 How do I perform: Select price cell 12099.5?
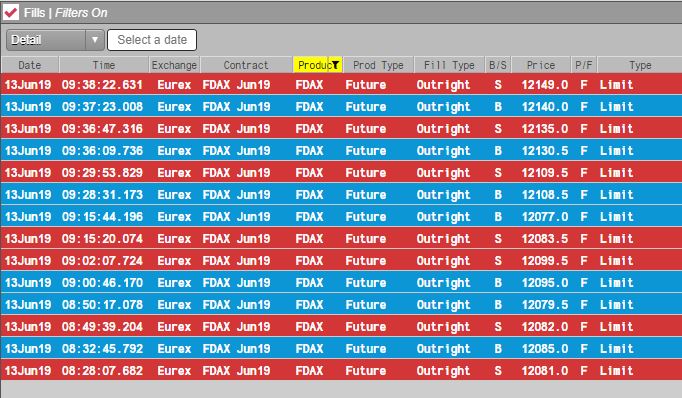click(545, 261)
